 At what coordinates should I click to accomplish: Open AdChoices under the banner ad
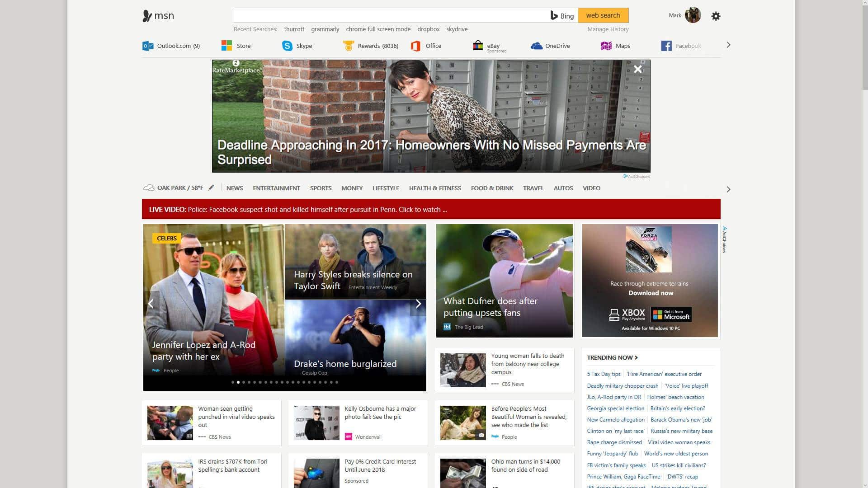click(x=637, y=176)
